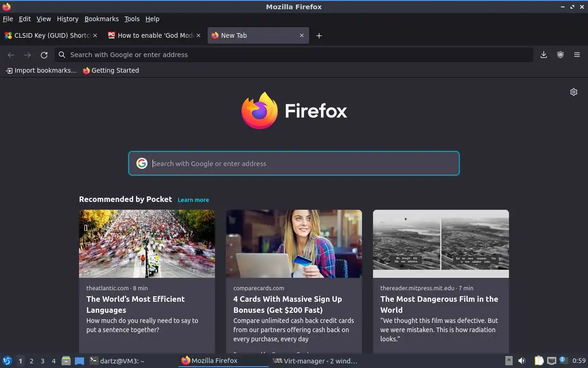Switch to workspace 4 in the taskbar
Viewport: 588px width, 368px height.
(53, 361)
